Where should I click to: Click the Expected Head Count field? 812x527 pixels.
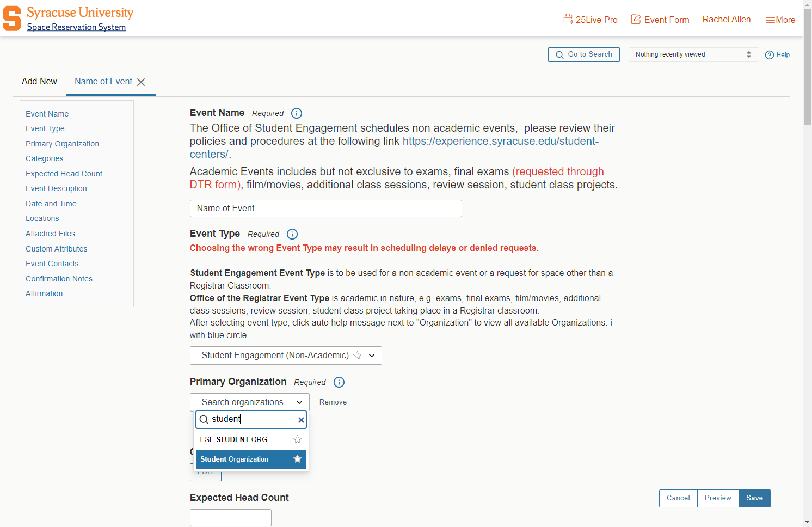pyautogui.click(x=231, y=518)
